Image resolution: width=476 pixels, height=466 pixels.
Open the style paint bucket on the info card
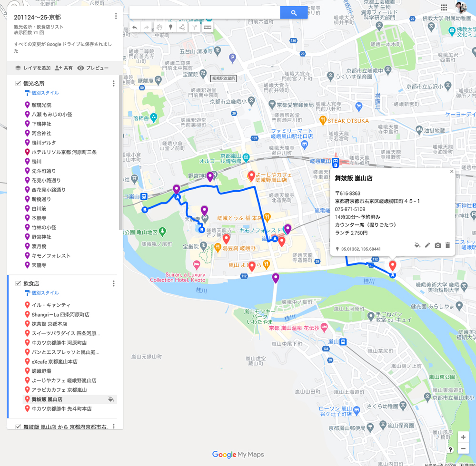(416, 245)
